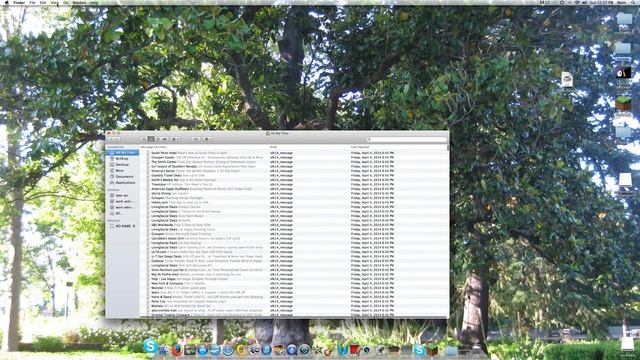Open the File menu

32,2
